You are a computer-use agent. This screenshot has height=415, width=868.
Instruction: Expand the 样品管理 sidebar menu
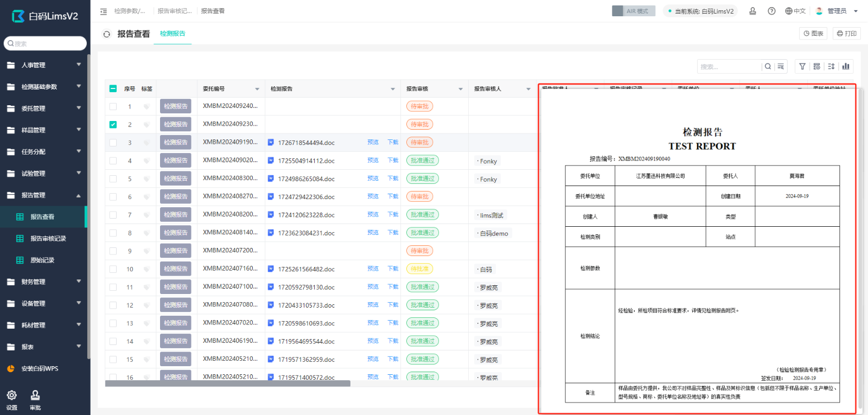click(x=43, y=130)
